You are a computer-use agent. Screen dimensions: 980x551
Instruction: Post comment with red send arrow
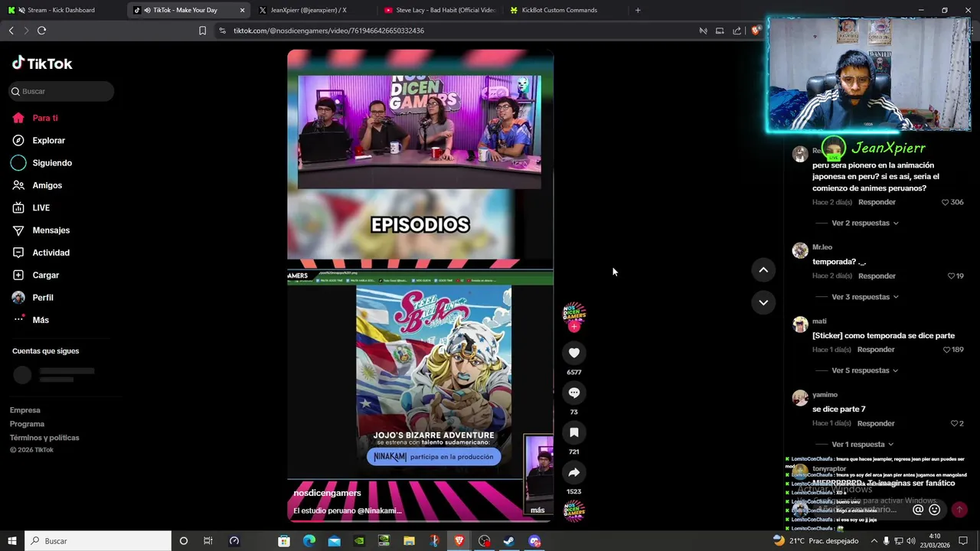[959, 510]
